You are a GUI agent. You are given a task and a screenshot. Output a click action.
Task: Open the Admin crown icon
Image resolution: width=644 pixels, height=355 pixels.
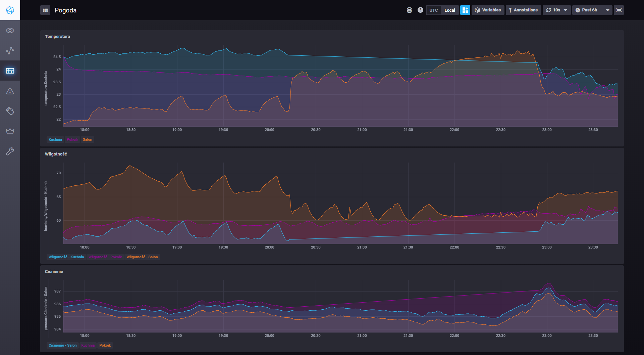click(10, 131)
